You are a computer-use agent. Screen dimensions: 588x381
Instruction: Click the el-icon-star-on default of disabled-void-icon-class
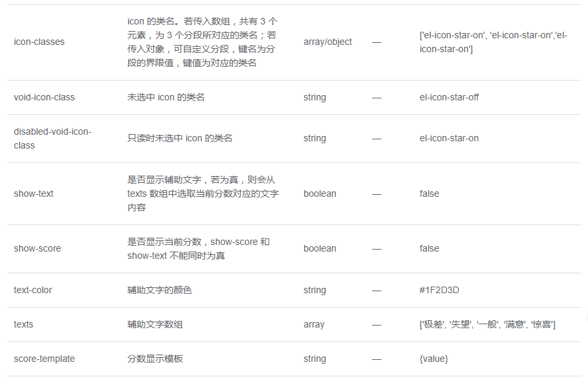point(449,138)
